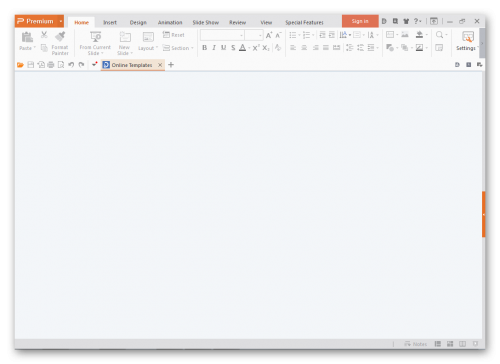Image resolution: width=500 pixels, height=364 pixels.
Task: Expand the Premium menu arrow
Action: click(61, 21)
